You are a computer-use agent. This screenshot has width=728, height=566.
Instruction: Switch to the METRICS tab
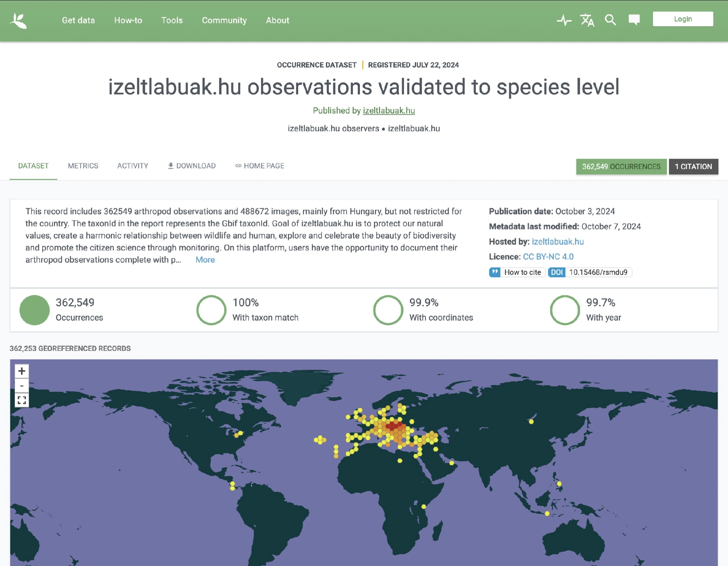point(83,166)
